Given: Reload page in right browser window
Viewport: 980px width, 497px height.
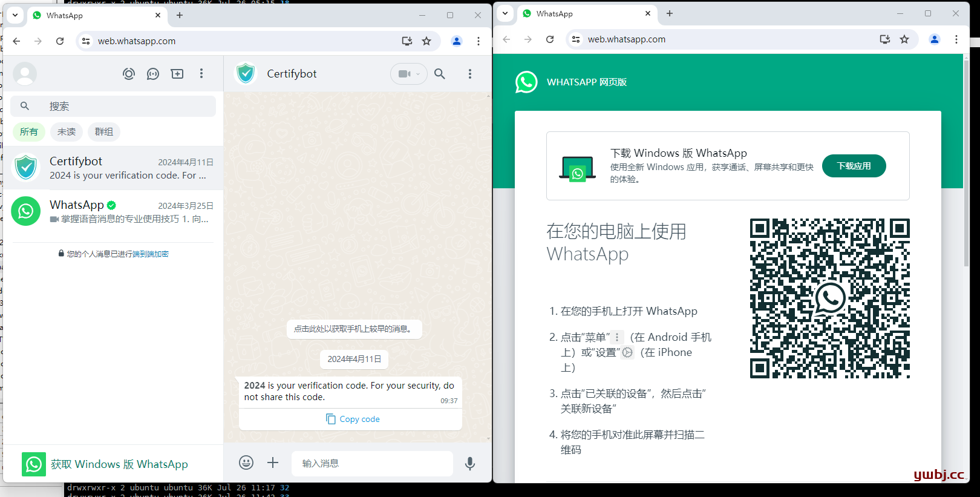Looking at the screenshot, I should pyautogui.click(x=550, y=39).
